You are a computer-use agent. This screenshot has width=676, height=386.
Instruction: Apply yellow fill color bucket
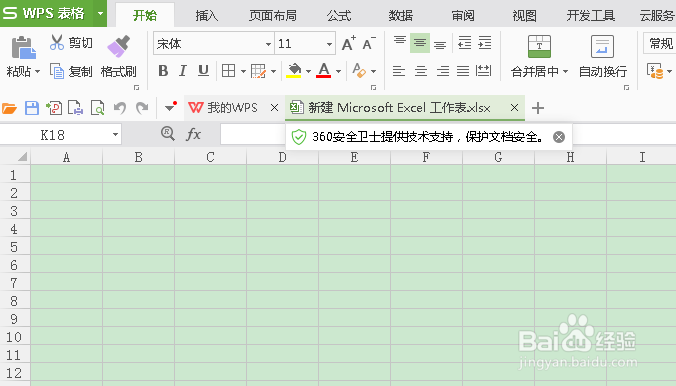click(x=294, y=70)
